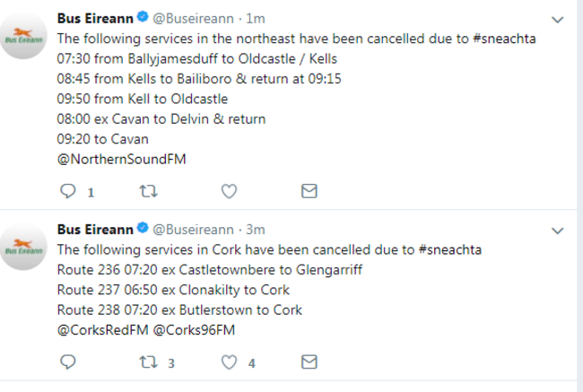583x392 pixels.
Task: Open the first tweet's chevron menu
Action: pyautogui.click(x=557, y=20)
